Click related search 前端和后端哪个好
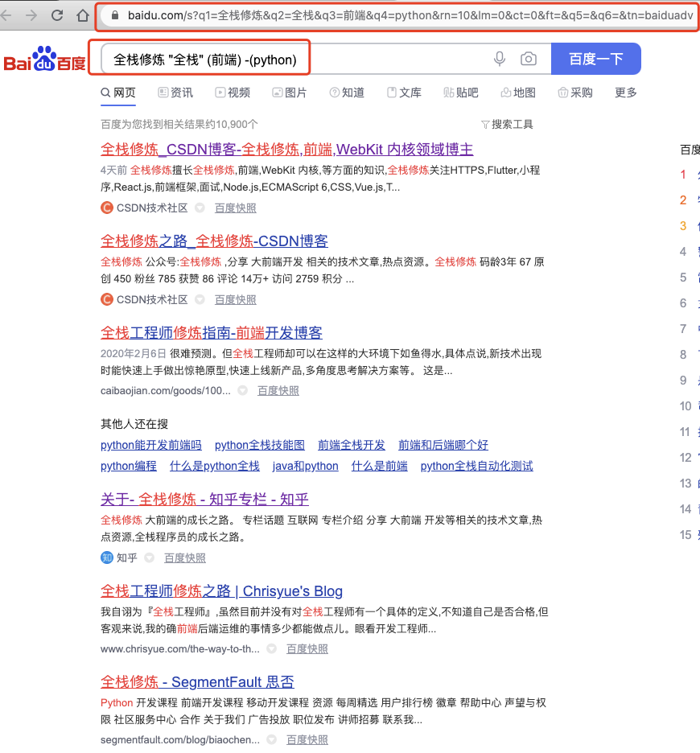700x753 pixels. (x=443, y=445)
